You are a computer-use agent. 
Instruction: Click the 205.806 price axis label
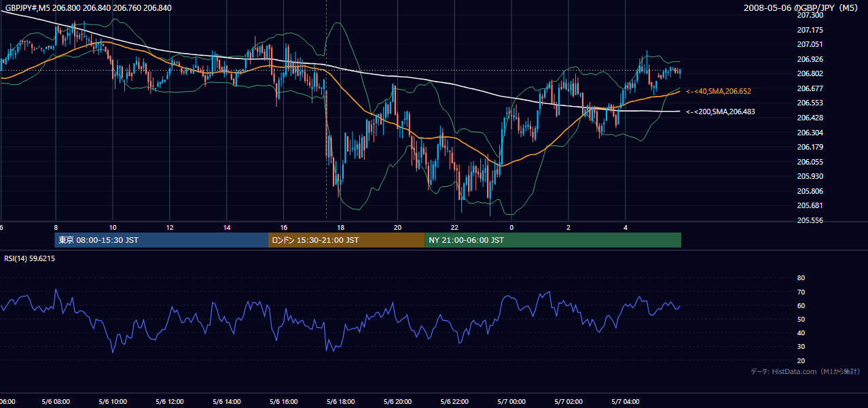[810, 191]
